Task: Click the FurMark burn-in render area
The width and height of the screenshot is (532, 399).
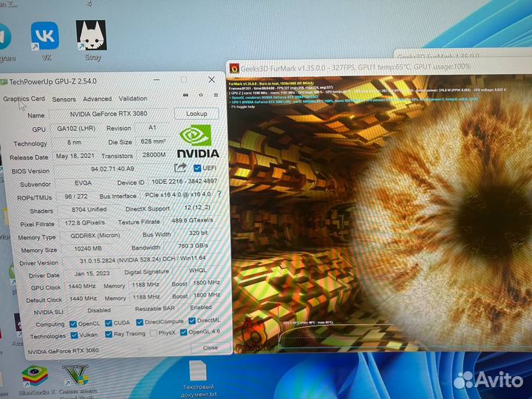Action: 380,214
